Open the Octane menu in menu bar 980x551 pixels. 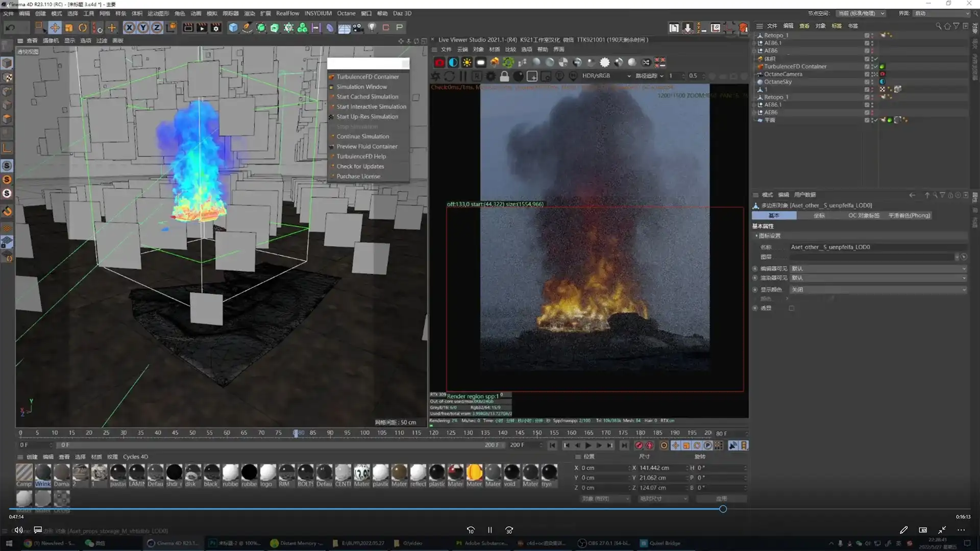[x=346, y=13]
